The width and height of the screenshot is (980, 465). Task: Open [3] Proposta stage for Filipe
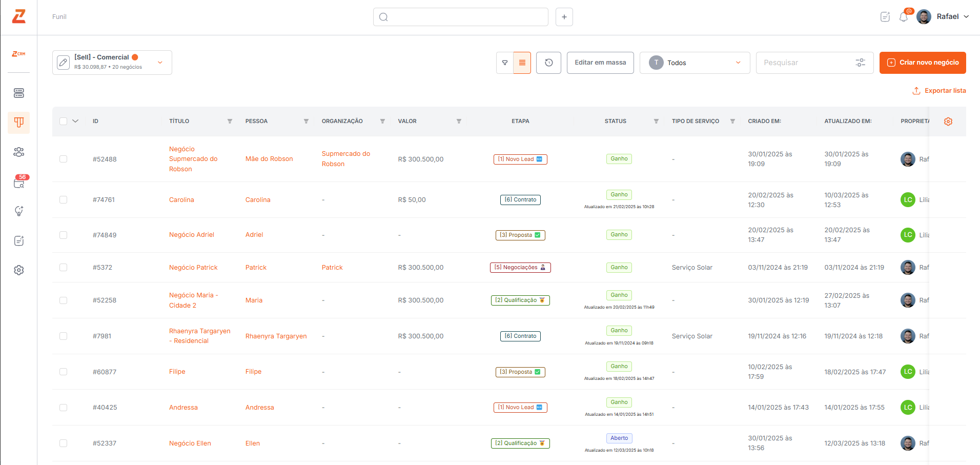coord(520,372)
